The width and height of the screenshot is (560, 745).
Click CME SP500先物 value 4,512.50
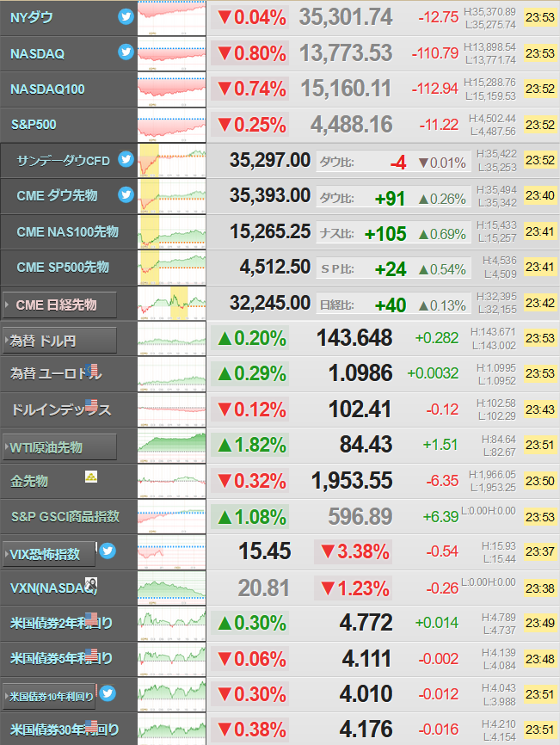tap(275, 267)
